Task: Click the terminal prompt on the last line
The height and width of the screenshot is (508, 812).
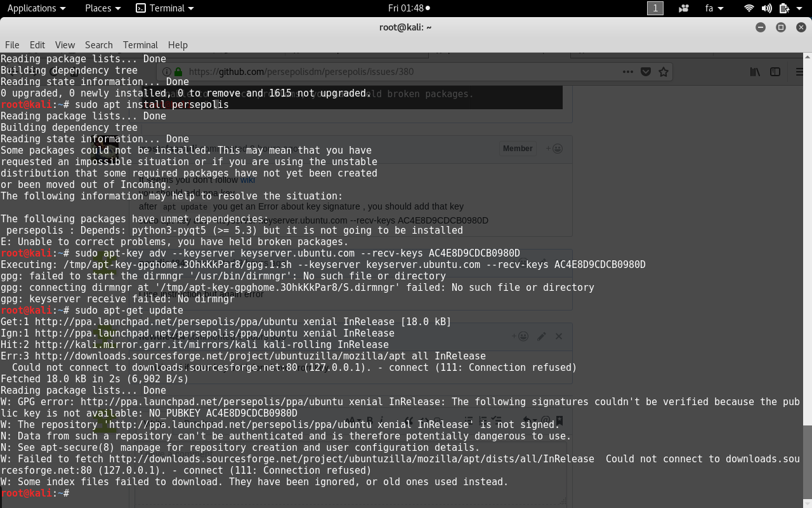Action: pos(35,493)
